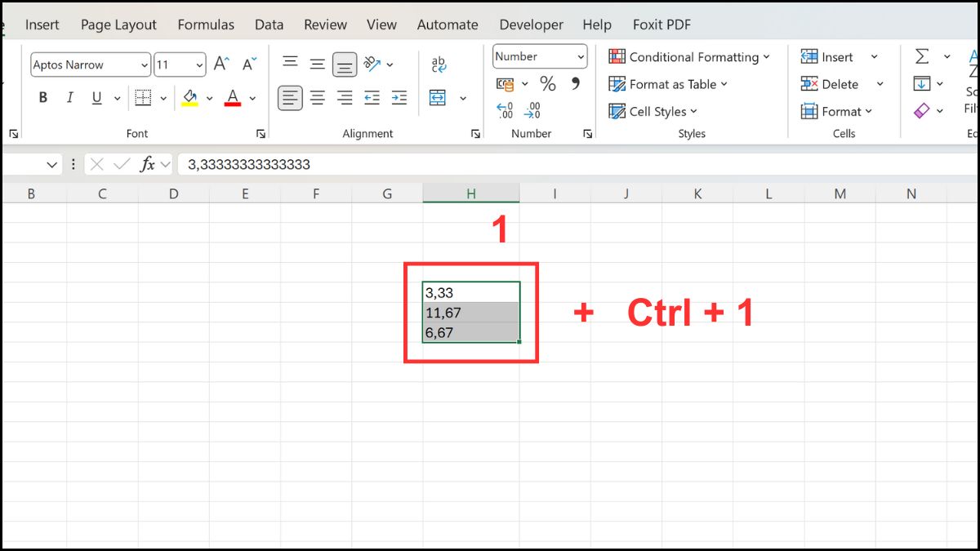Open the Review tab
The height and width of the screenshot is (551, 980).
point(325,24)
